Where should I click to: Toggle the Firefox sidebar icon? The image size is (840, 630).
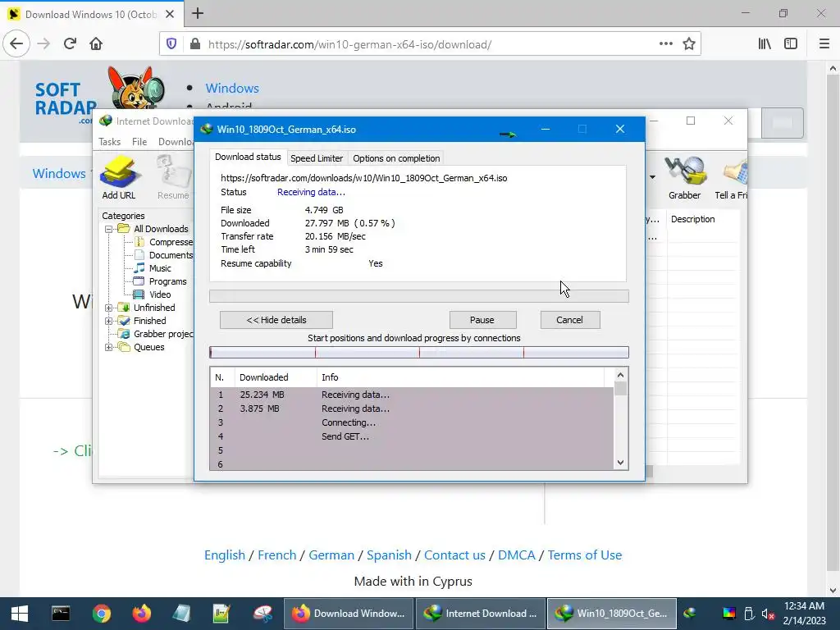(x=791, y=44)
